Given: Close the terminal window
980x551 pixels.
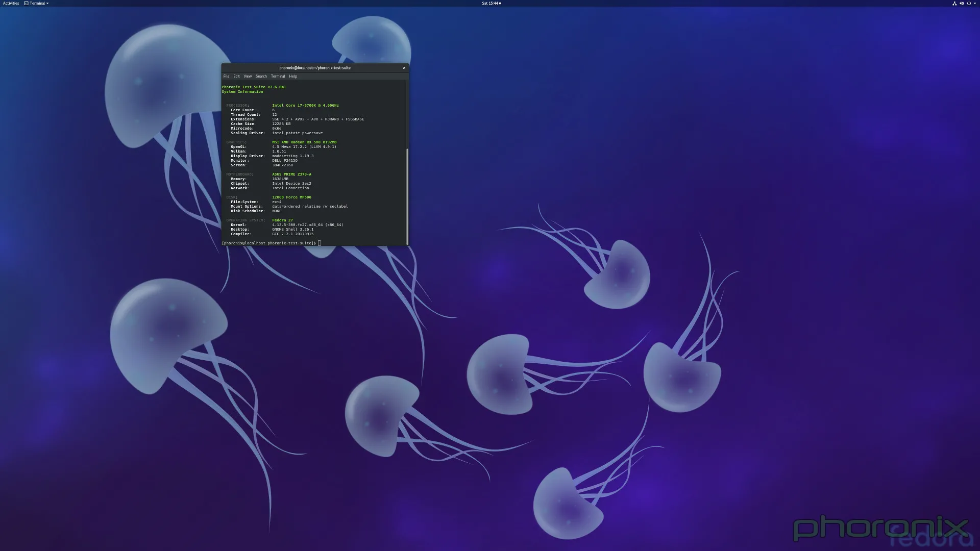Looking at the screenshot, I should 404,68.
